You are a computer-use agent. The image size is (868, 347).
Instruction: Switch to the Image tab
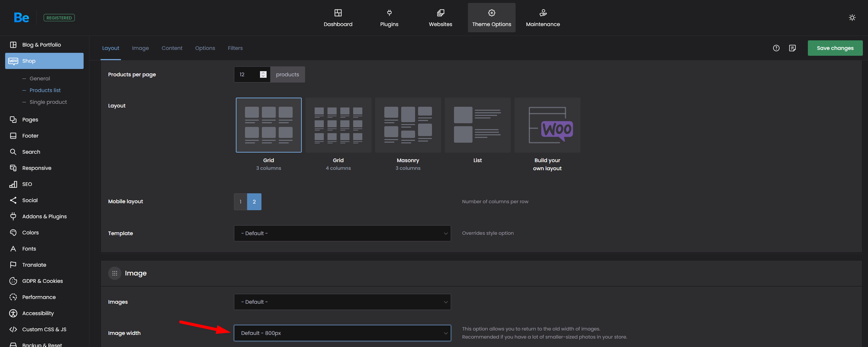point(140,48)
